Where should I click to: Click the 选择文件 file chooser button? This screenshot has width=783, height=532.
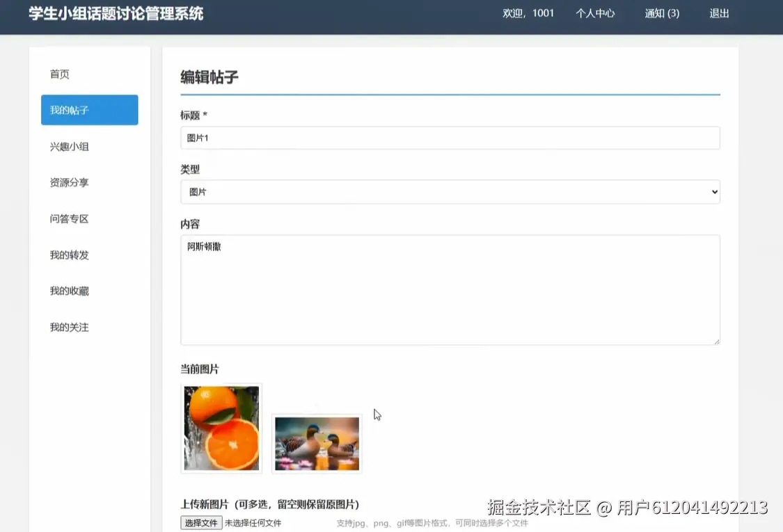[x=201, y=522]
